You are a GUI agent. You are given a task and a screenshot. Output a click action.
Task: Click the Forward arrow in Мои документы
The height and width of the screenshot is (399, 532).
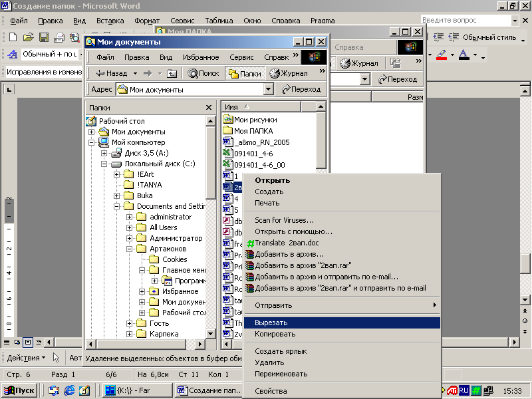(148, 73)
